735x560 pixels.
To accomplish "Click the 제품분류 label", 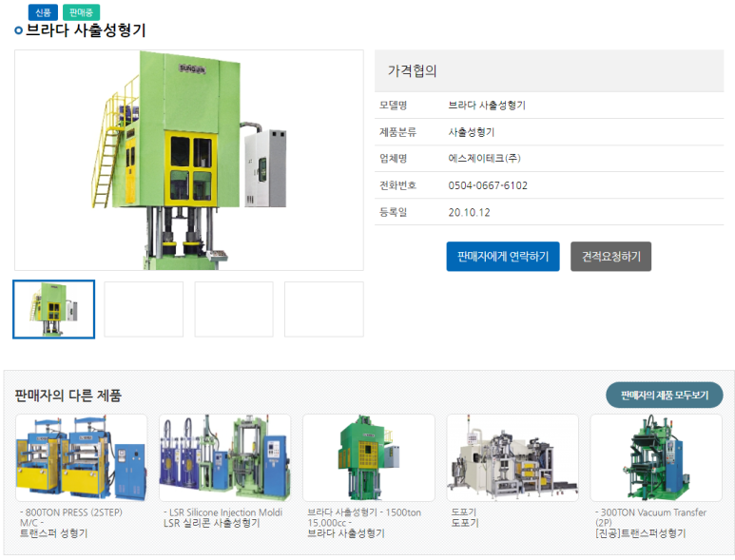I will point(397,132).
